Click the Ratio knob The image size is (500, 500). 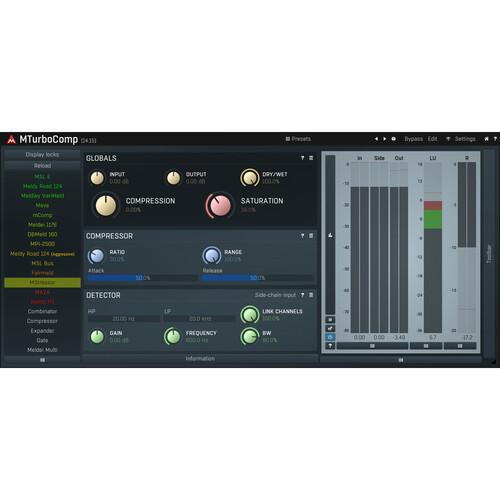tap(97, 256)
